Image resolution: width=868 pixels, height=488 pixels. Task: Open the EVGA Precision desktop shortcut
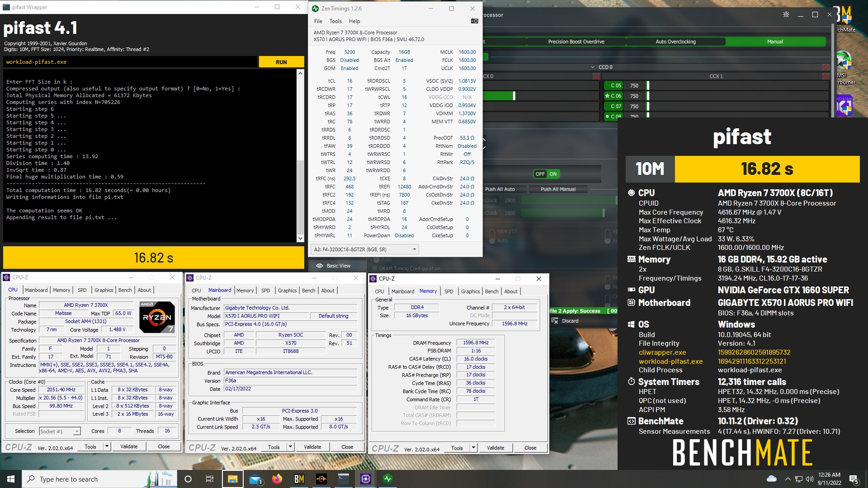click(x=844, y=106)
